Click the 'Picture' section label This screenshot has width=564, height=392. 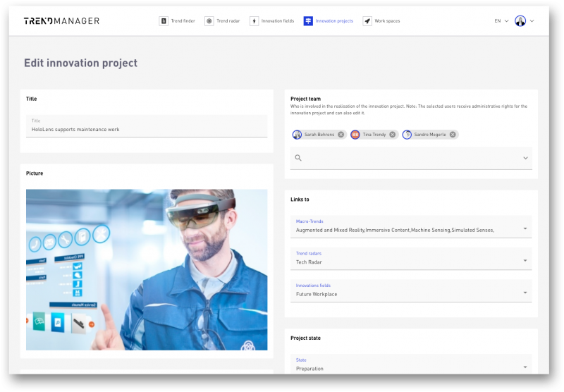35,173
